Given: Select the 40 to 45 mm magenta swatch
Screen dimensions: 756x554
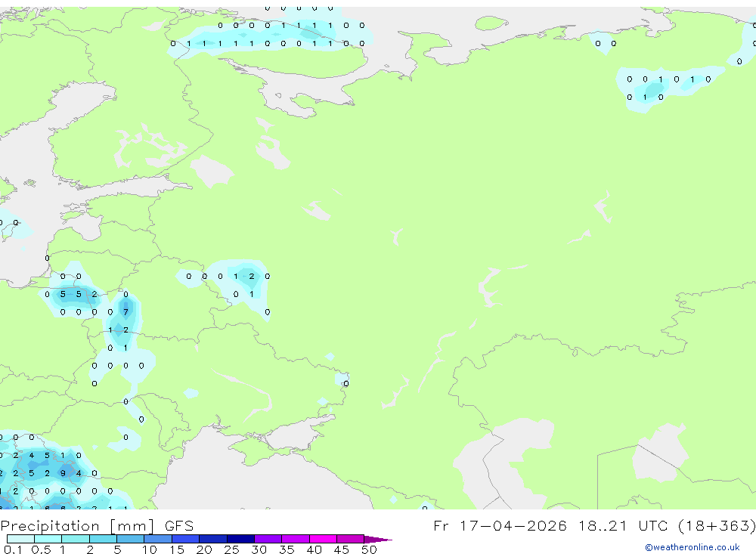Looking at the screenshot, I should [323, 539].
